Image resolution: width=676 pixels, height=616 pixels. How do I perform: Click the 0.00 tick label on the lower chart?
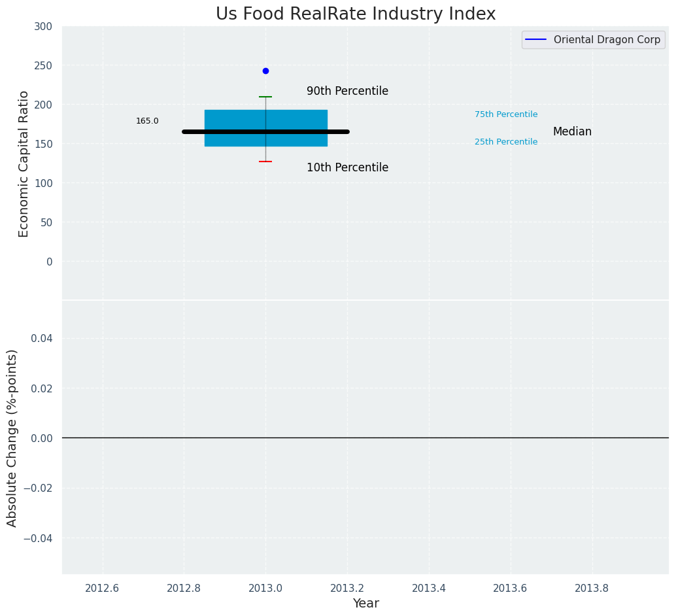[x=42, y=438]
